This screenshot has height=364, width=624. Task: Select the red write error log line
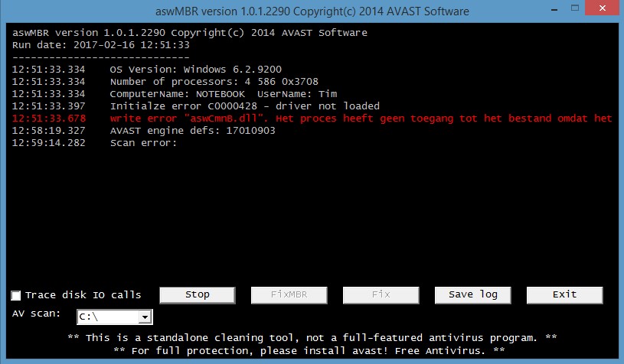(312, 119)
